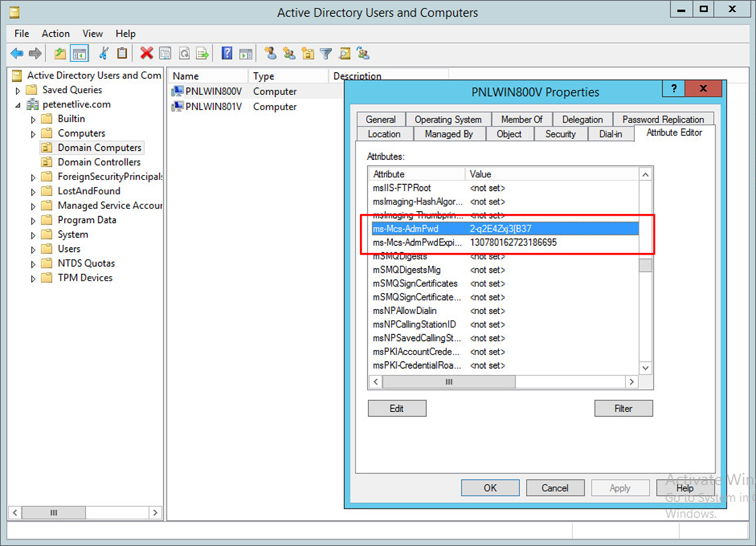Screen dimensions: 756x546
Task: Open the filter options via the funnel icon
Action: click(x=326, y=53)
